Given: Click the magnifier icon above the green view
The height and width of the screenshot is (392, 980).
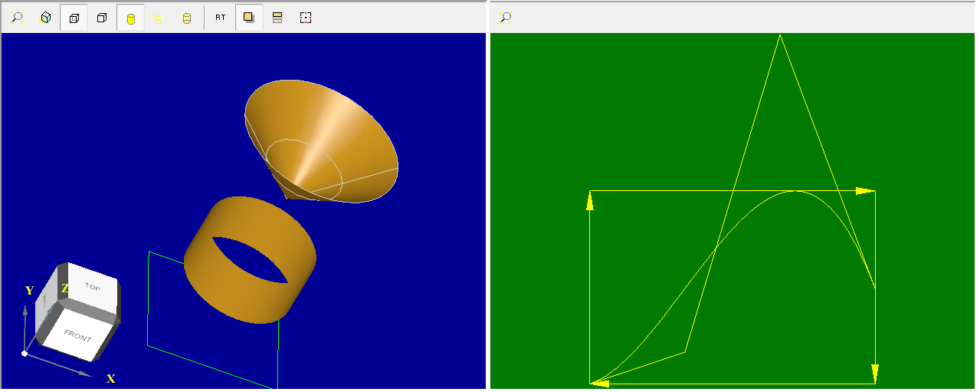Looking at the screenshot, I should pos(505,18).
